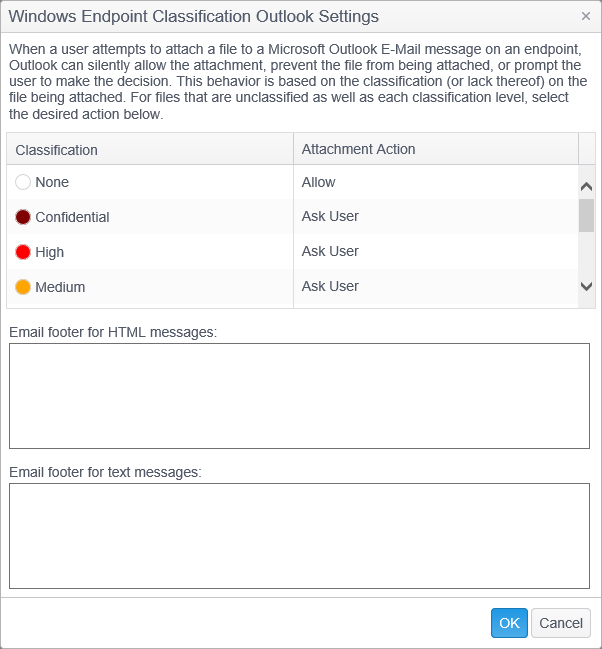The image size is (602, 649).
Task: Click the classification list scrollbar thumb
Action: click(586, 215)
